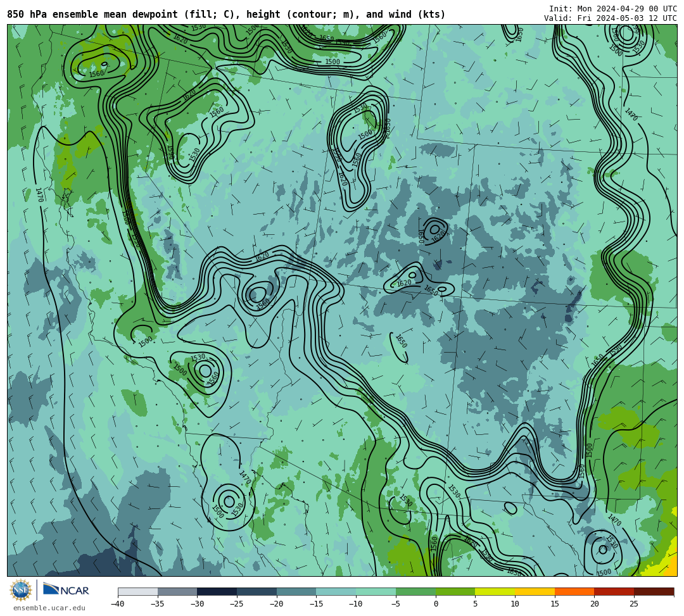Pick the olive green swatch between 0 and 5
This screenshot has width=684, height=616.
pos(455,591)
